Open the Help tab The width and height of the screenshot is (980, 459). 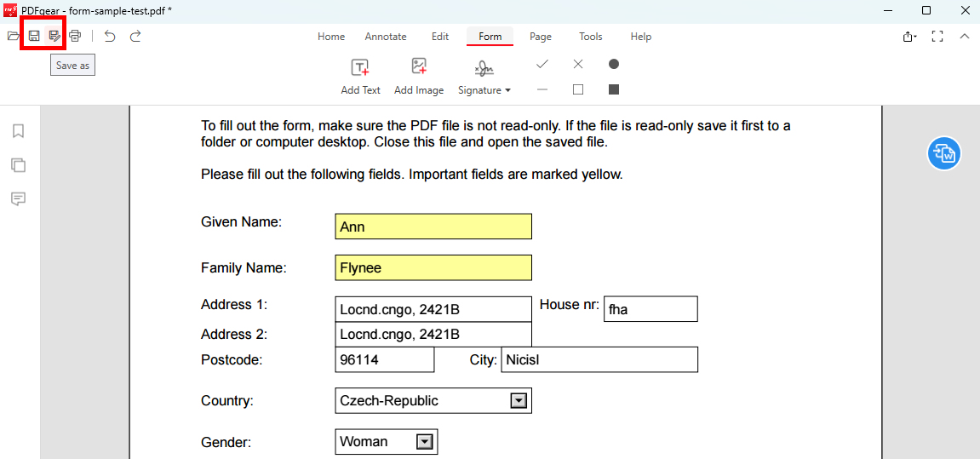click(x=640, y=37)
